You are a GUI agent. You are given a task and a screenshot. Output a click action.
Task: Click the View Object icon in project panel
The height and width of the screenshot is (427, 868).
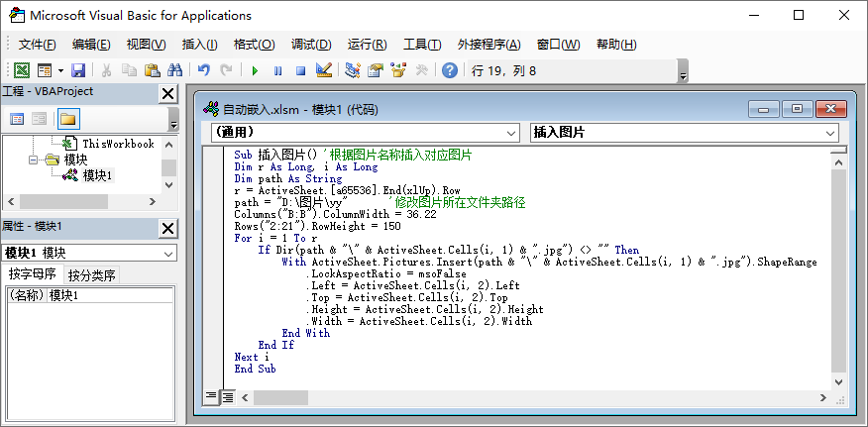pos(39,119)
